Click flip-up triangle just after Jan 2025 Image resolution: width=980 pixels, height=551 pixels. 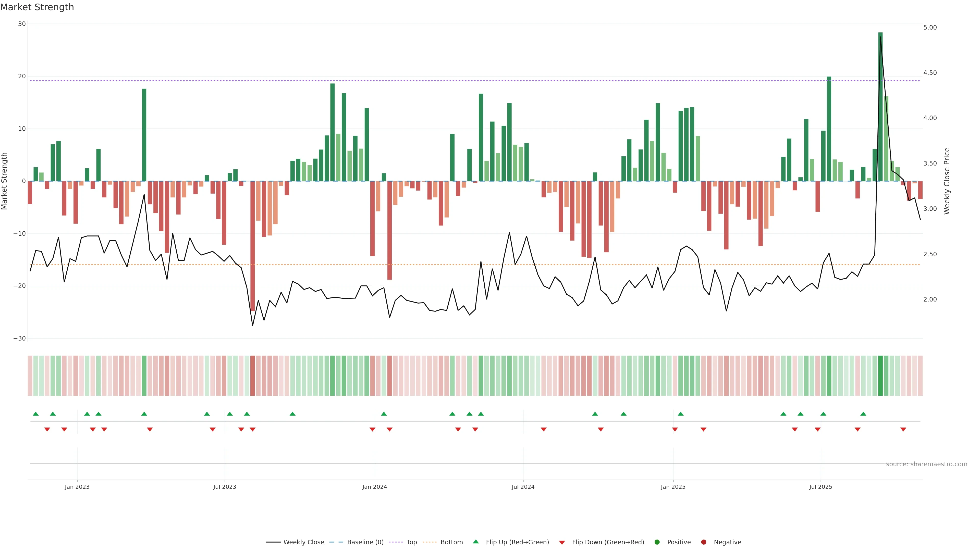[681, 414]
